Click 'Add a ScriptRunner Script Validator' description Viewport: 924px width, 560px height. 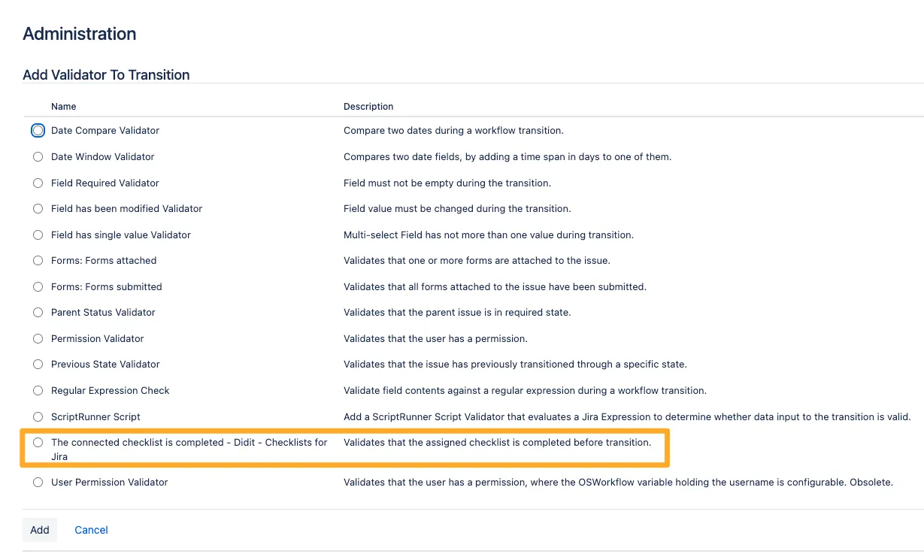tap(627, 417)
